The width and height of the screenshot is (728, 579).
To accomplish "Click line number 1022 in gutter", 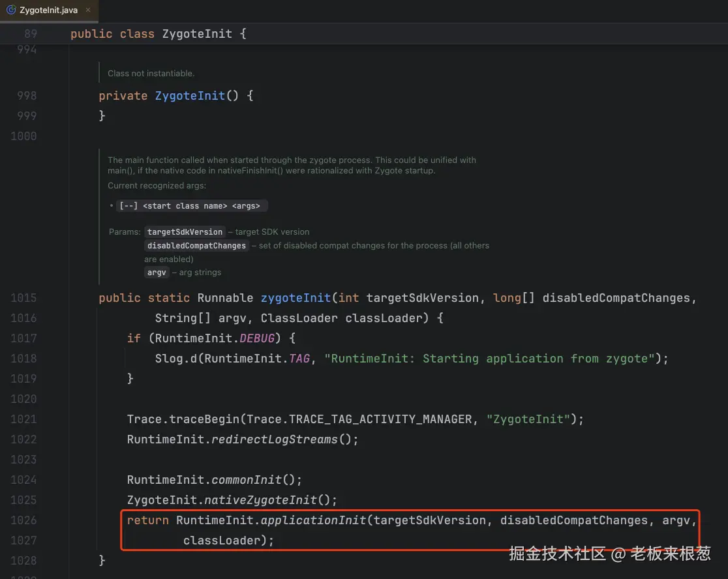I will 23,439.
